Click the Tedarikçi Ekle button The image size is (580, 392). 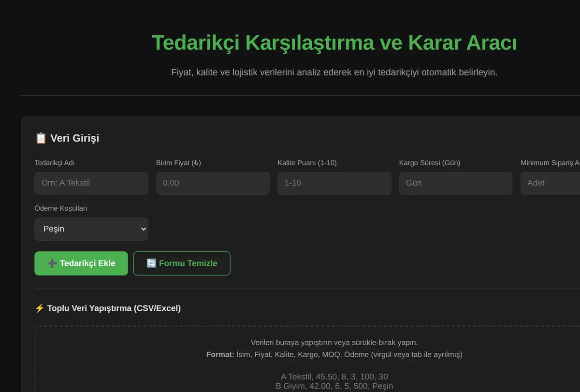click(81, 263)
